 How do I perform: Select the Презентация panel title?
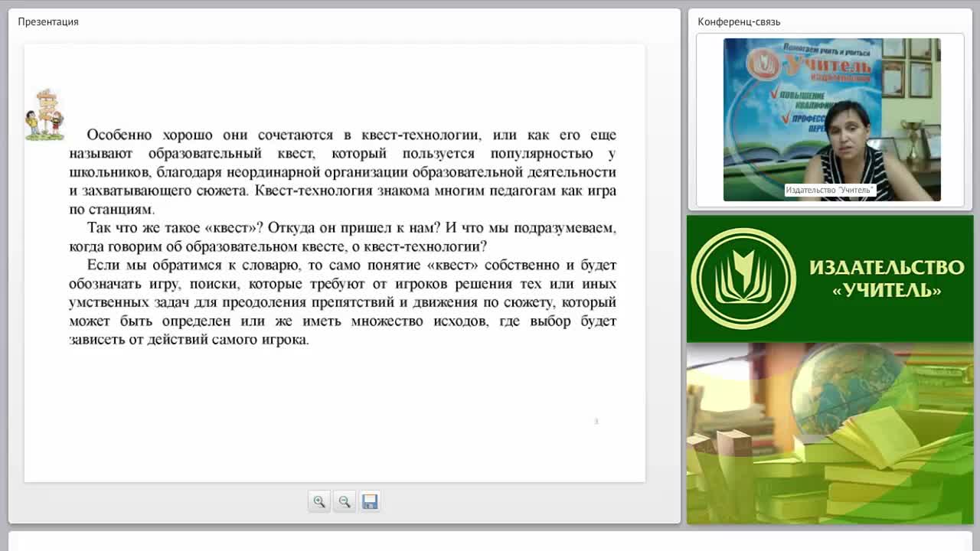(x=48, y=21)
